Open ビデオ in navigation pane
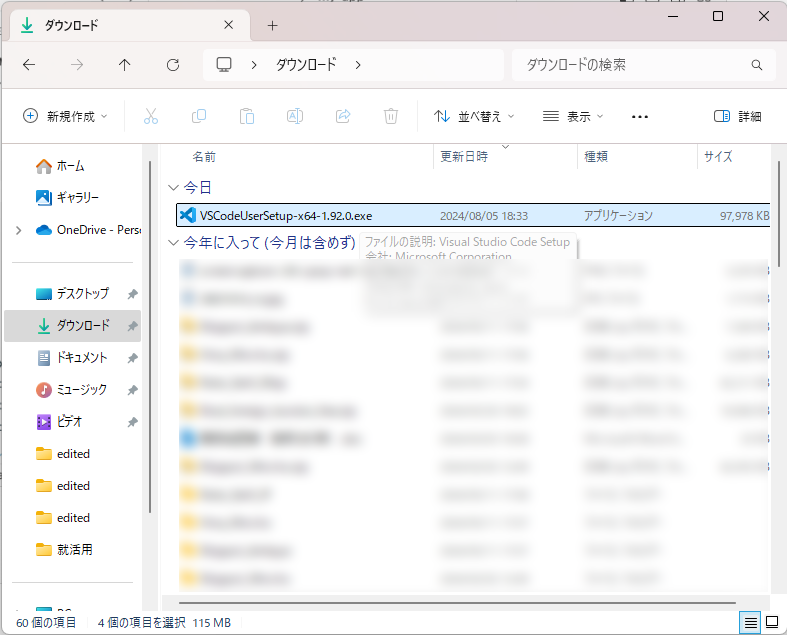The height and width of the screenshot is (635, 787). coord(59,422)
